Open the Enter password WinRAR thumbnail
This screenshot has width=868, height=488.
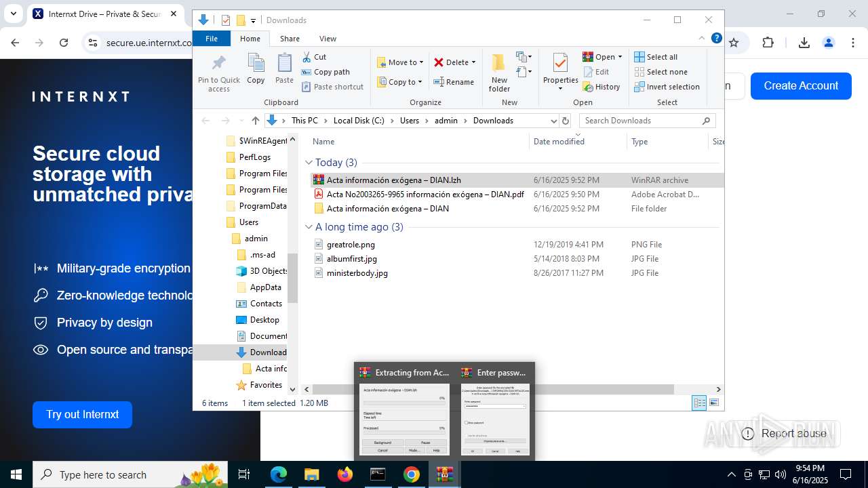point(495,411)
